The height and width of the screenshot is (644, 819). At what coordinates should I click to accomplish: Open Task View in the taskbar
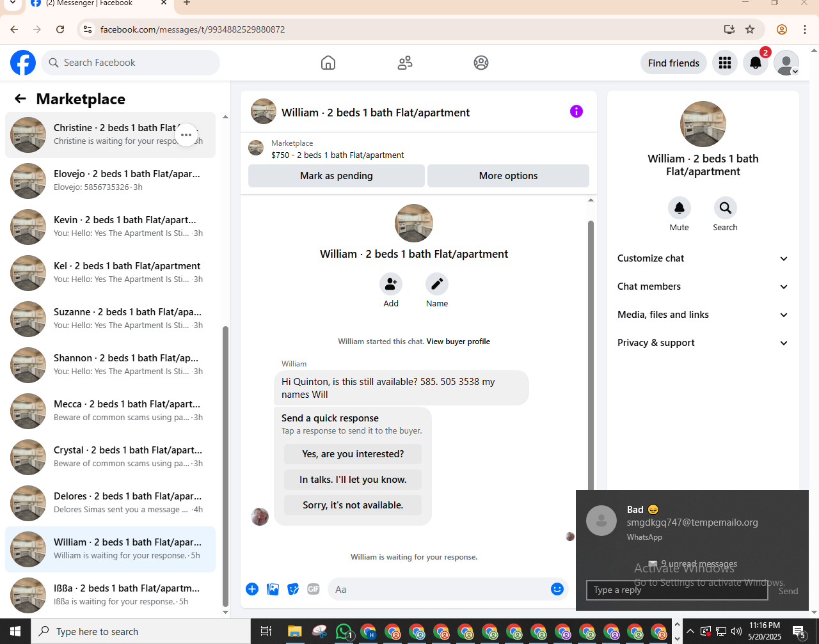[266, 632]
